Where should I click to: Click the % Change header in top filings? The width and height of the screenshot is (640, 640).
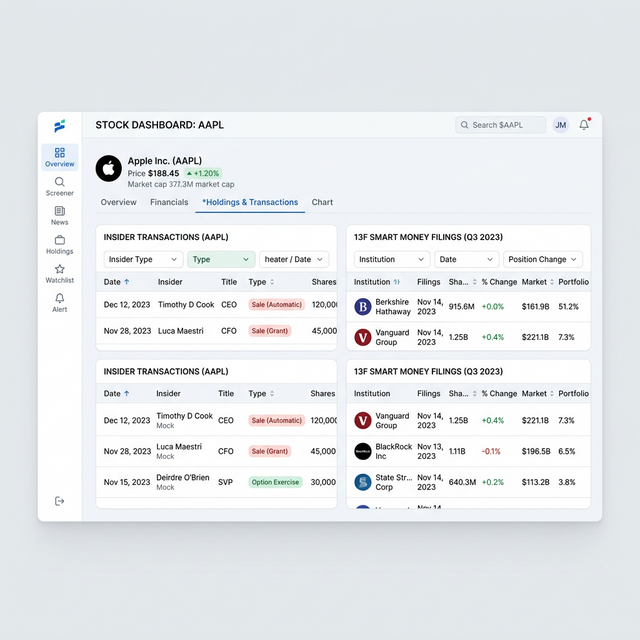tap(499, 282)
